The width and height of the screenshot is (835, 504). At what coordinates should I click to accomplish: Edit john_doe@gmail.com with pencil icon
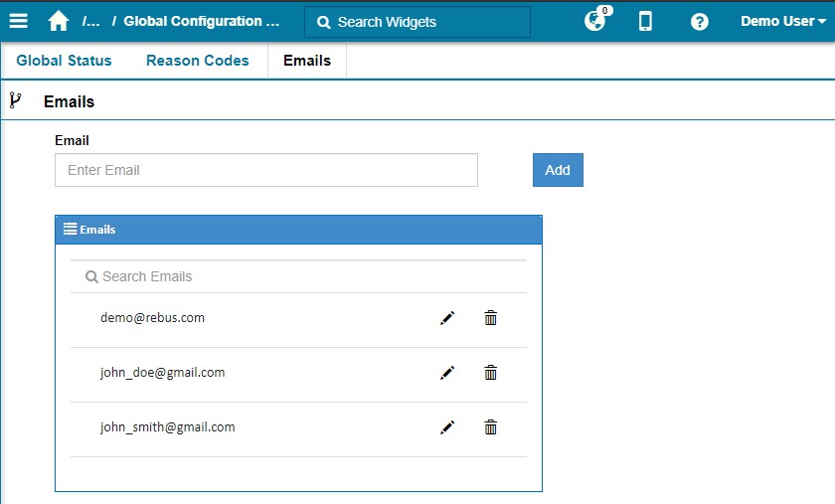tap(447, 373)
